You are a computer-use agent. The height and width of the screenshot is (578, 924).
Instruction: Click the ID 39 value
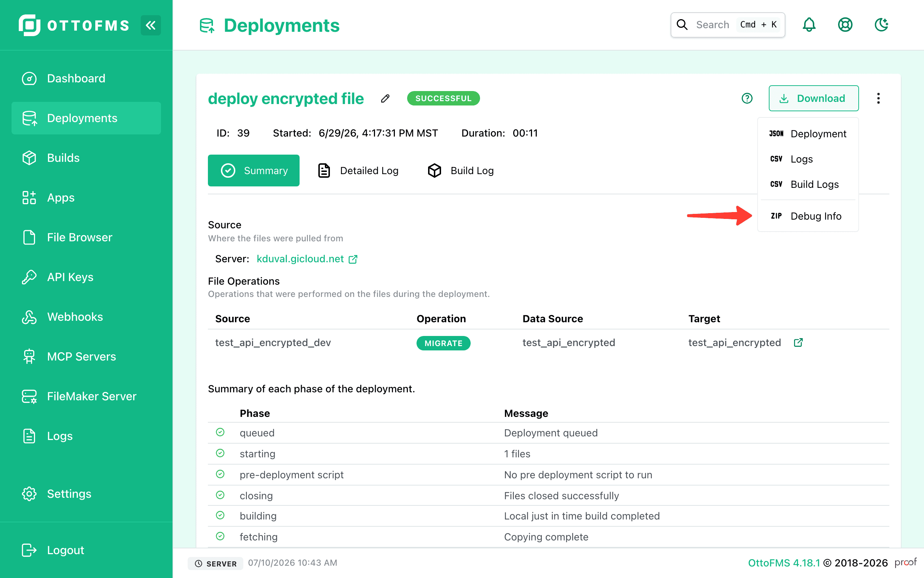[x=243, y=133]
